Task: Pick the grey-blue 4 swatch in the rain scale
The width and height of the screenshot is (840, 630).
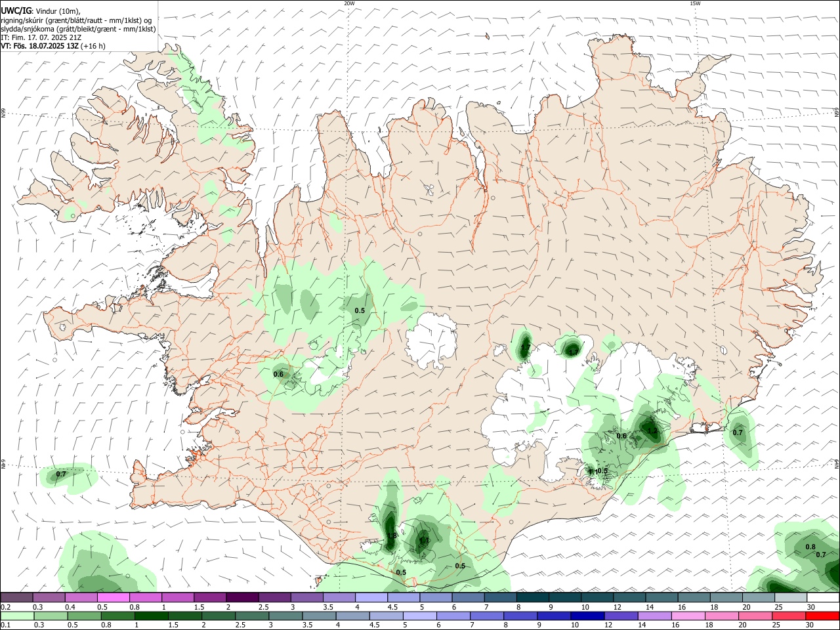Action: click(x=352, y=616)
